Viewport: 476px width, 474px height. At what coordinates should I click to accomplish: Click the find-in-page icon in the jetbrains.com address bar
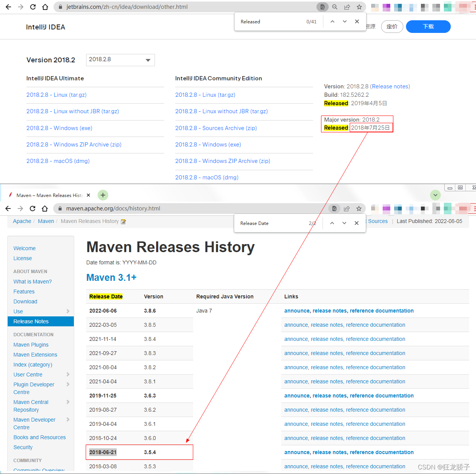click(x=323, y=7)
